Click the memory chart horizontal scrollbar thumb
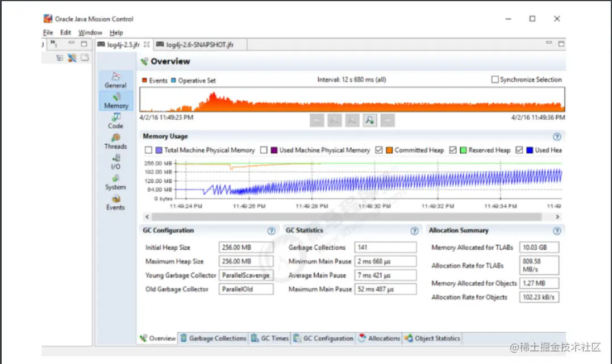The width and height of the screenshot is (612, 364). tap(347, 217)
